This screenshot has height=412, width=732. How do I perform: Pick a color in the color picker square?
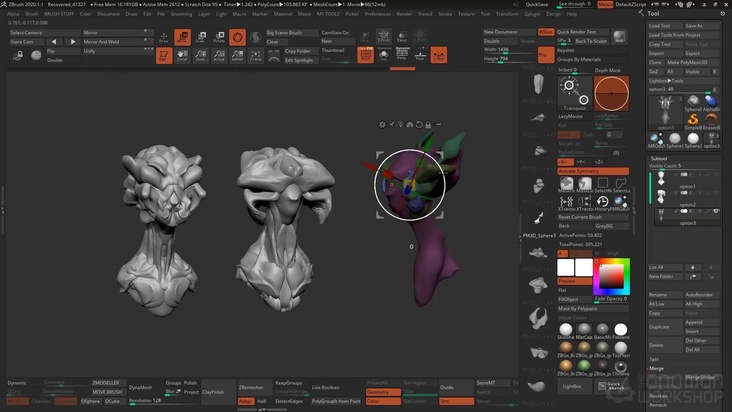pyautogui.click(x=609, y=276)
